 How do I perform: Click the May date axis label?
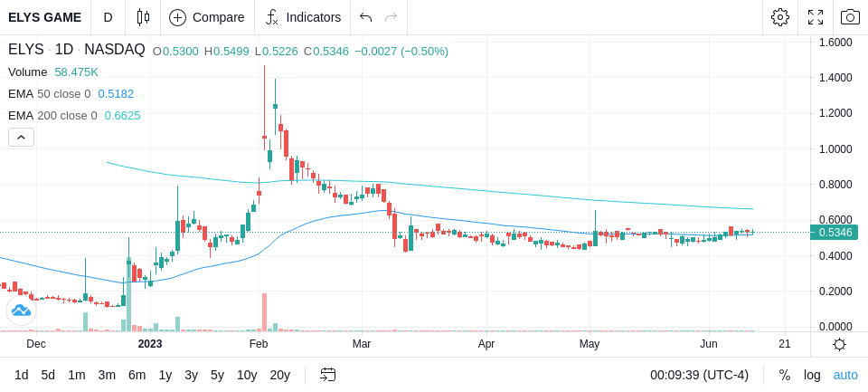590,344
